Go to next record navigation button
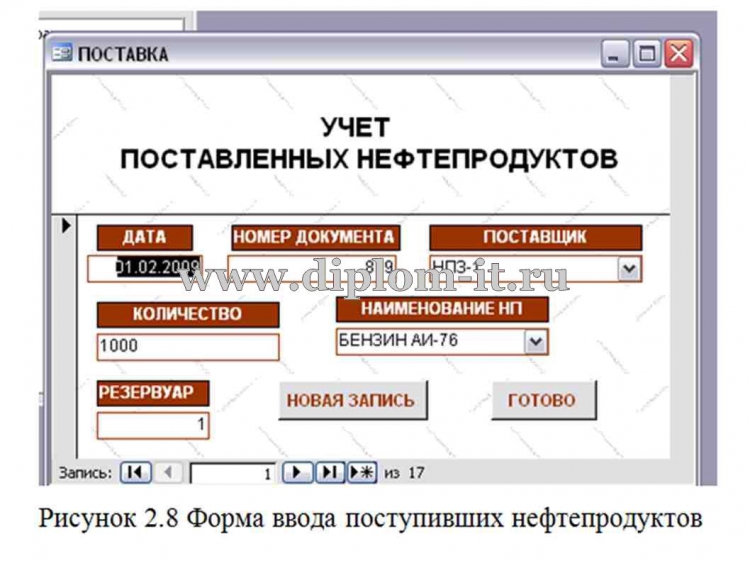750x563 pixels. 297,473
